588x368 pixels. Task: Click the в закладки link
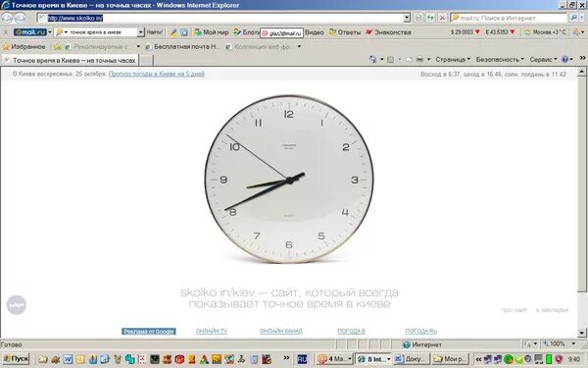click(552, 310)
